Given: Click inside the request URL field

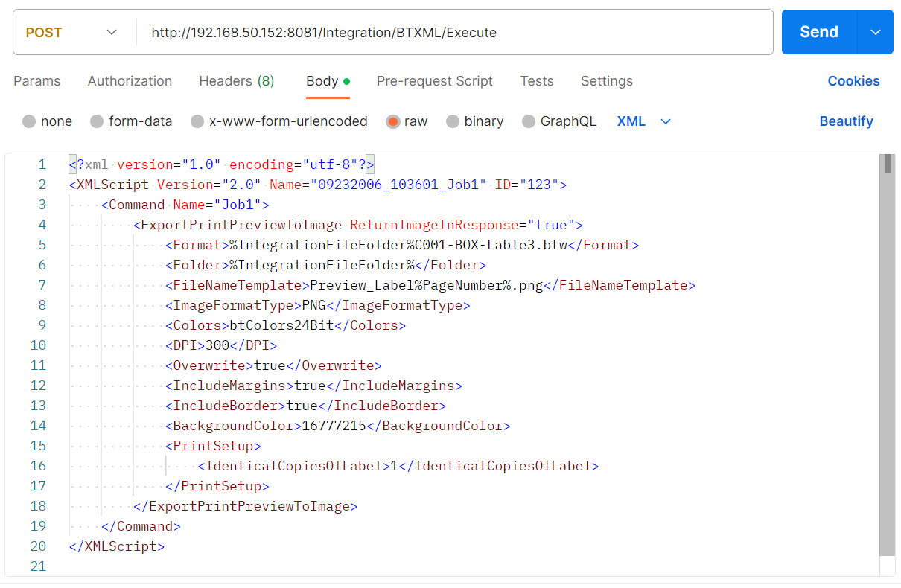Looking at the screenshot, I should tap(447, 32).
